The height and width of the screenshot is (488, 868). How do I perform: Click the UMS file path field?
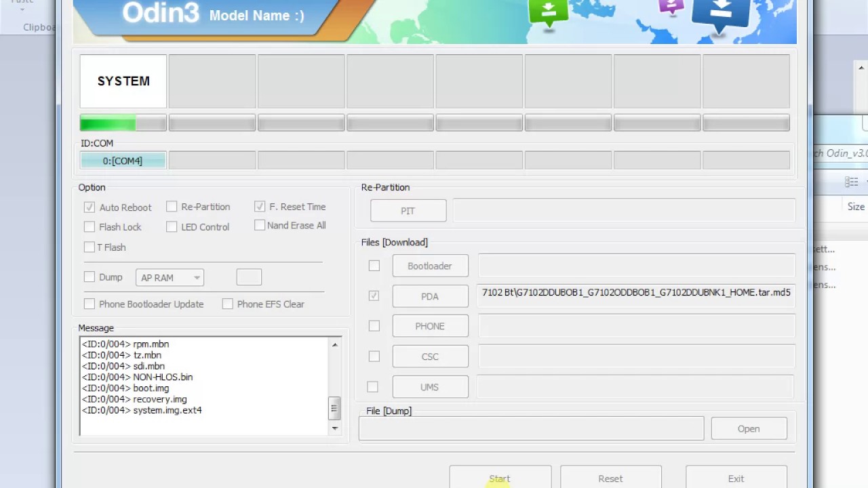pos(636,386)
